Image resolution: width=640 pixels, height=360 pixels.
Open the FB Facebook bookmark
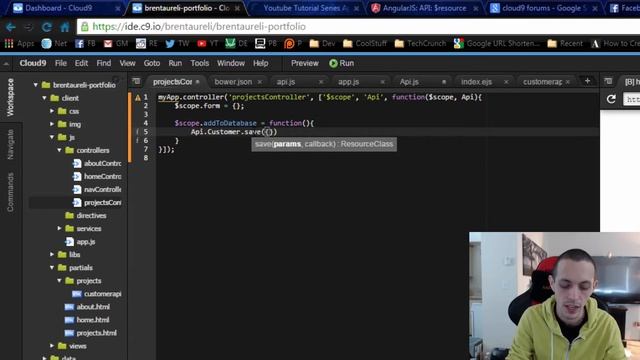(x=85, y=43)
